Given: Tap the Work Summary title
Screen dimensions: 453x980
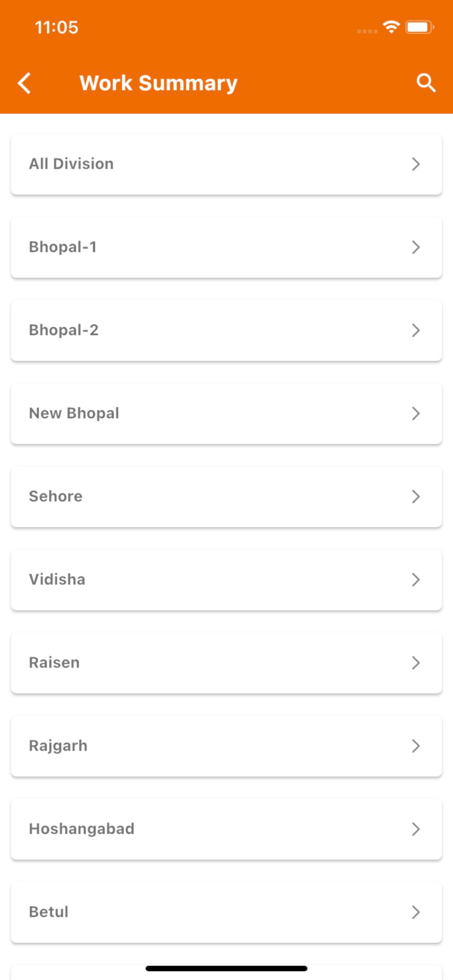Looking at the screenshot, I should coord(158,83).
